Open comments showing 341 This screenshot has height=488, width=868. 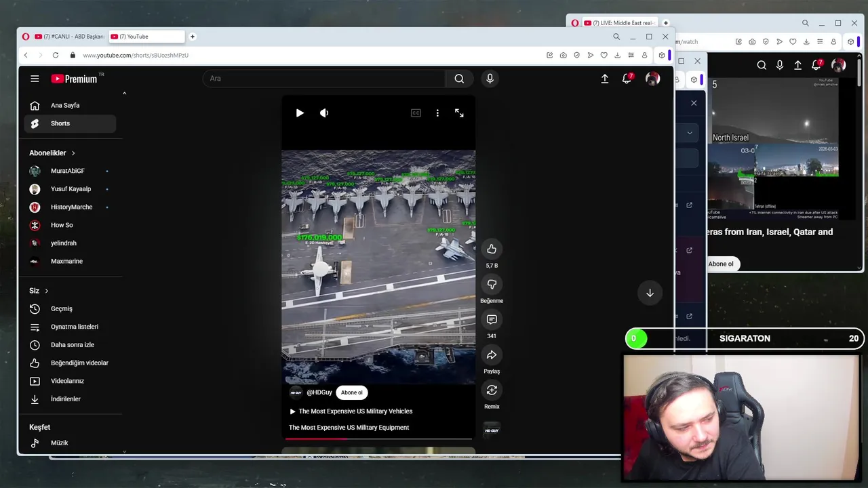coord(492,319)
